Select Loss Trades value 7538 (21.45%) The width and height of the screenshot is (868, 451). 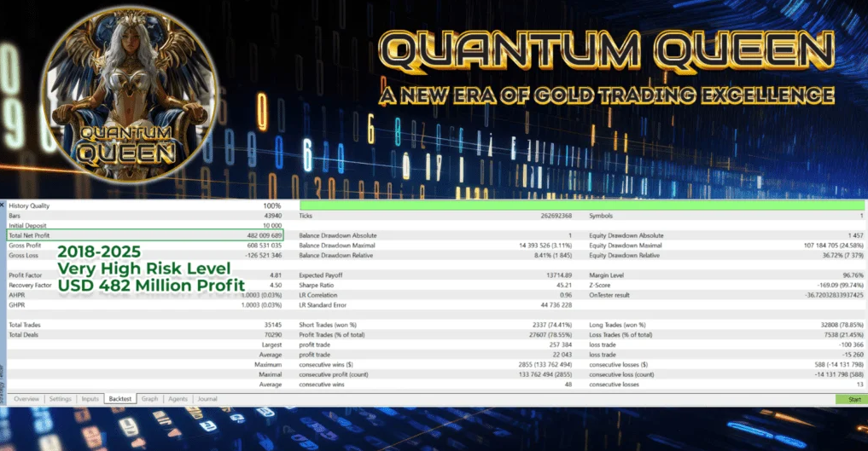[843, 335]
